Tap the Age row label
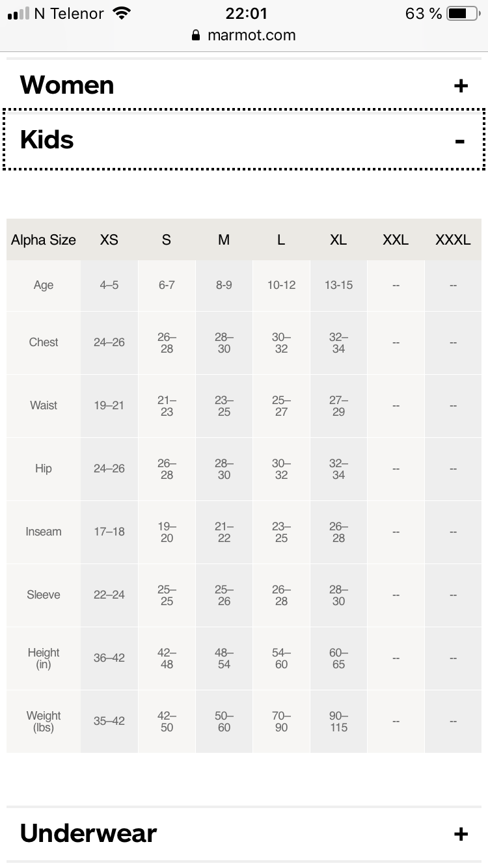488x868 pixels. (x=44, y=285)
